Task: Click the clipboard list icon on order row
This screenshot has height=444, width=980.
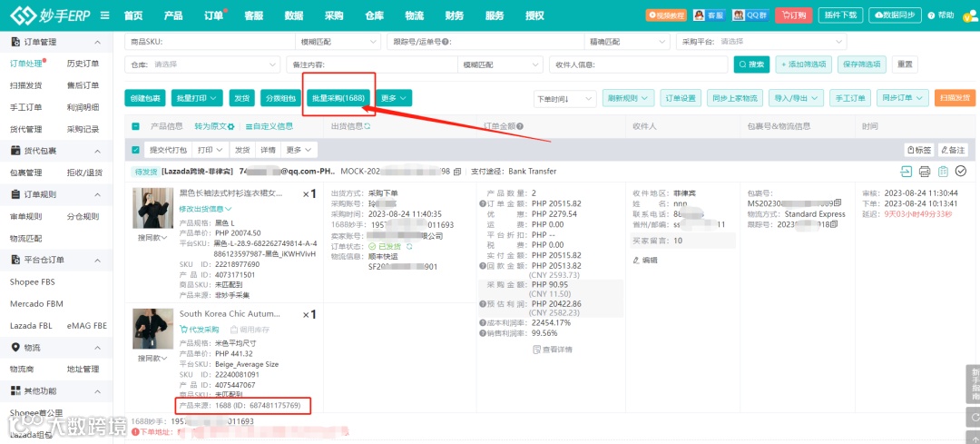Action: (943, 172)
